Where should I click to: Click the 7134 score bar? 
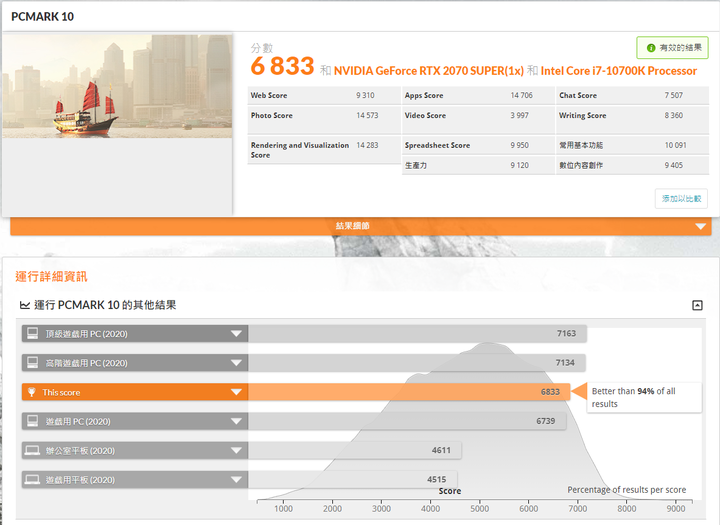tap(417, 363)
